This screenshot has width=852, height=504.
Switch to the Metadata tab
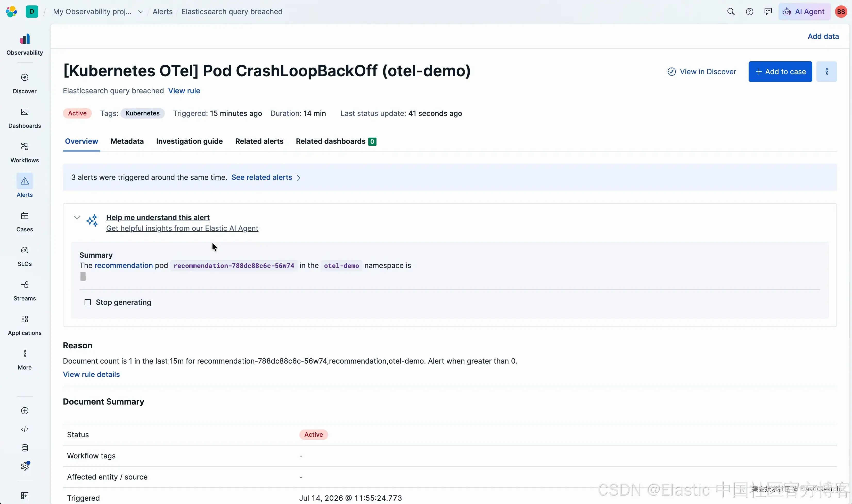(127, 141)
